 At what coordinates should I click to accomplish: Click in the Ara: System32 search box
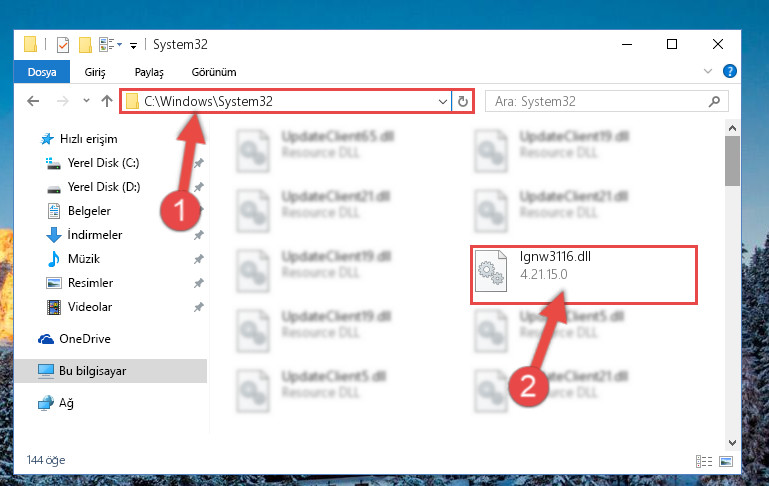pyautogui.click(x=598, y=102)
